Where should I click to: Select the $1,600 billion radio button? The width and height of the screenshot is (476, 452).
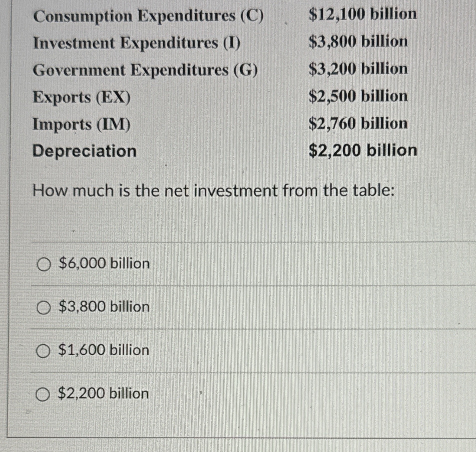pos(43,351)
